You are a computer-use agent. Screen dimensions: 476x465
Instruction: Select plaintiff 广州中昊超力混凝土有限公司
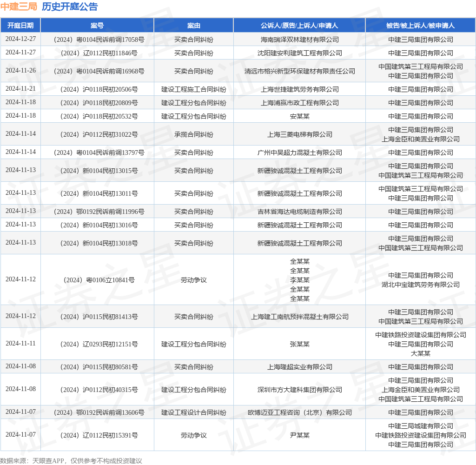coord(300,153)
